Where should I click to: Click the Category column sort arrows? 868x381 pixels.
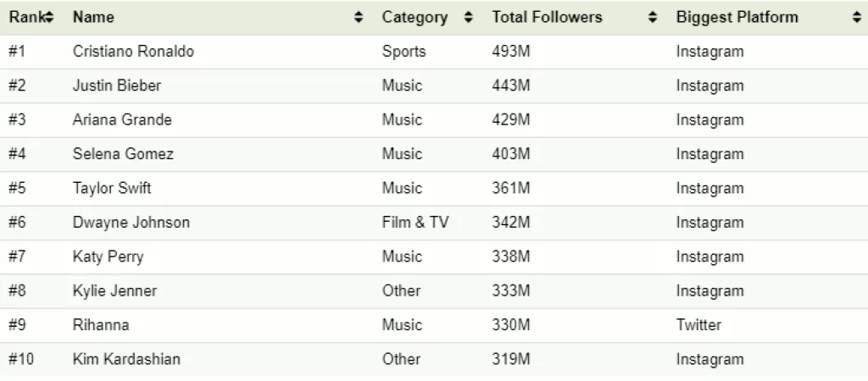pyautogui.click(x=469, y=18)
